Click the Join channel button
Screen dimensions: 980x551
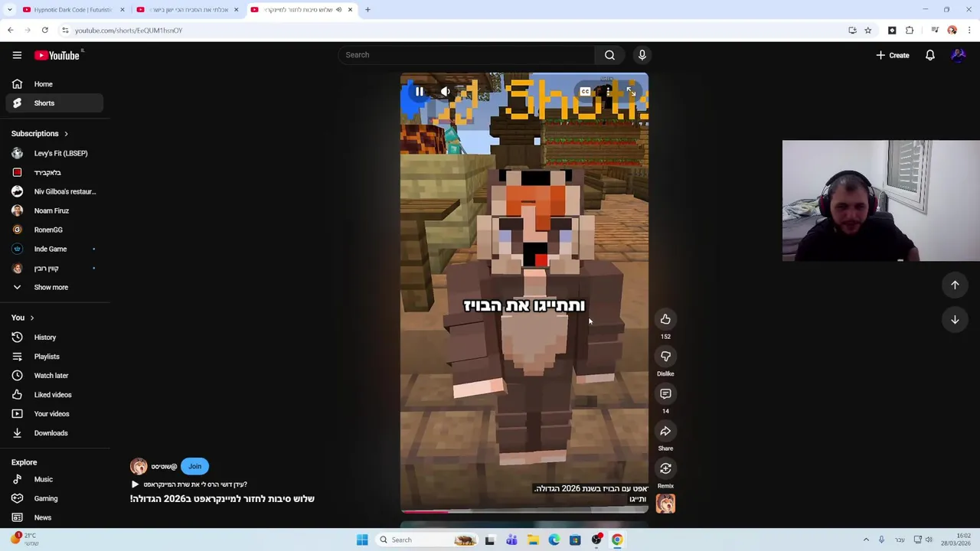click(x=194, y=466)
